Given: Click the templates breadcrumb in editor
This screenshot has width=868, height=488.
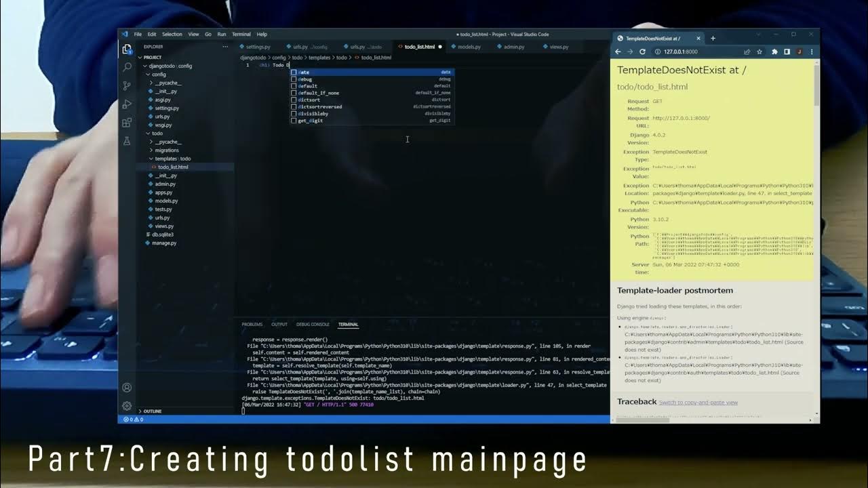Looking at the screenshot, I should (319, 58).
